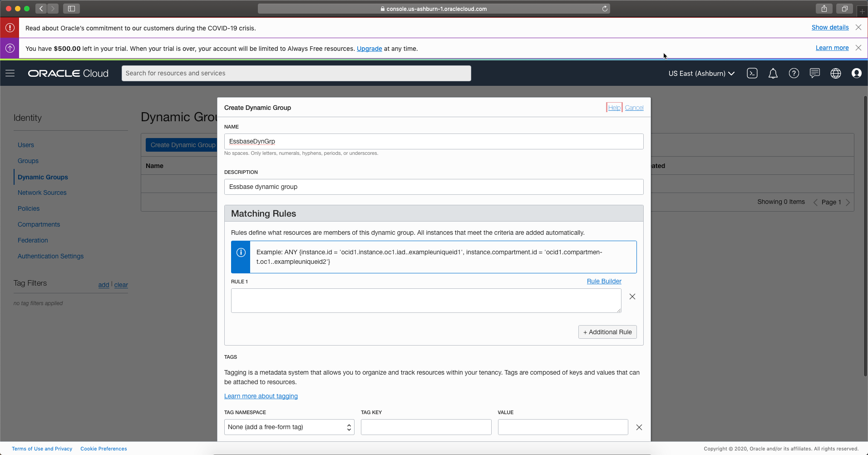Open the Rule Builder link

pos(604,281)
